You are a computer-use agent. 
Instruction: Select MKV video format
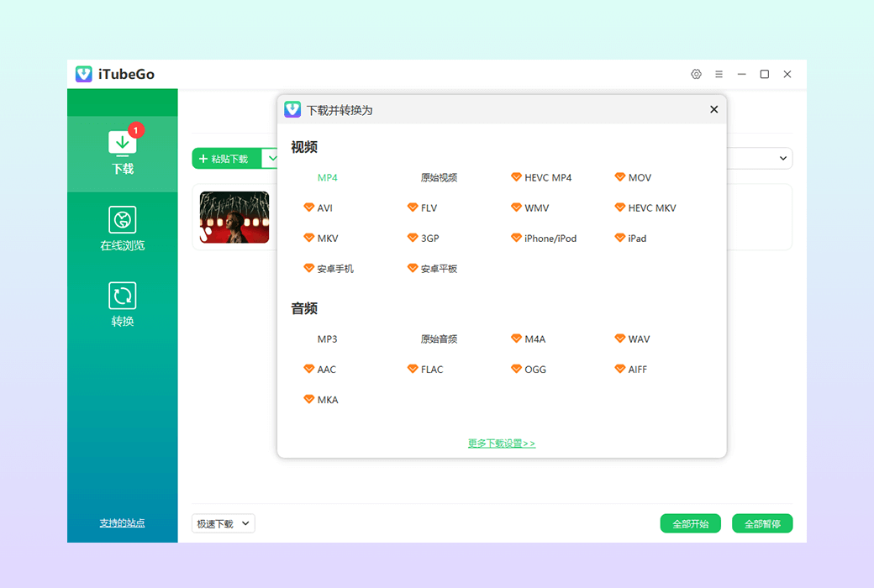click(x=320, y=238)
